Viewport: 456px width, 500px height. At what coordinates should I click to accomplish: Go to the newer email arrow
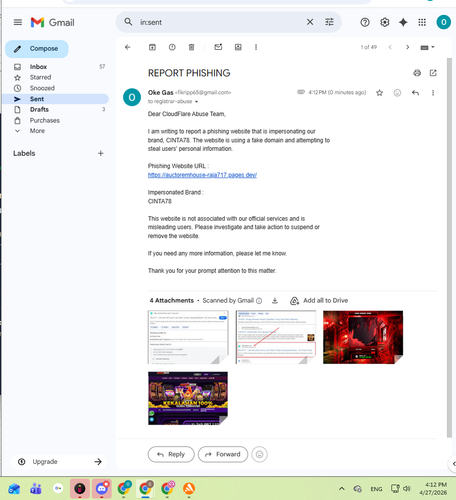390,47
